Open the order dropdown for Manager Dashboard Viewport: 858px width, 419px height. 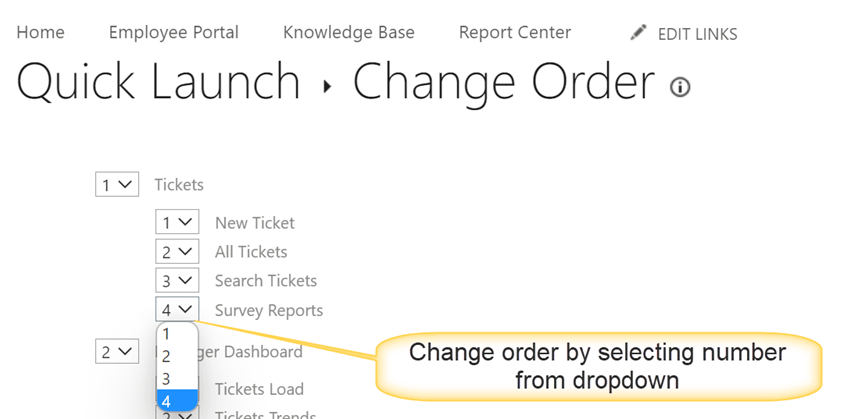click(117, 351)
